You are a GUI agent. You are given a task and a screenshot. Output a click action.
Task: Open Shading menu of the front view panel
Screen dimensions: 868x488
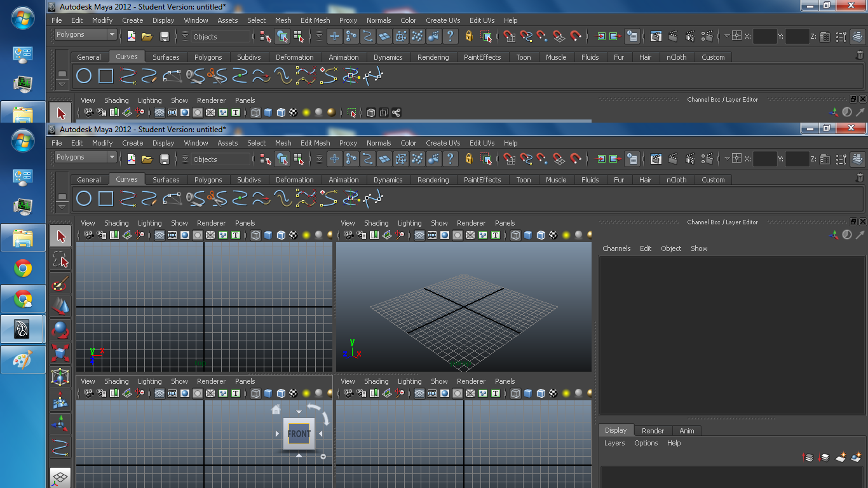116,381
